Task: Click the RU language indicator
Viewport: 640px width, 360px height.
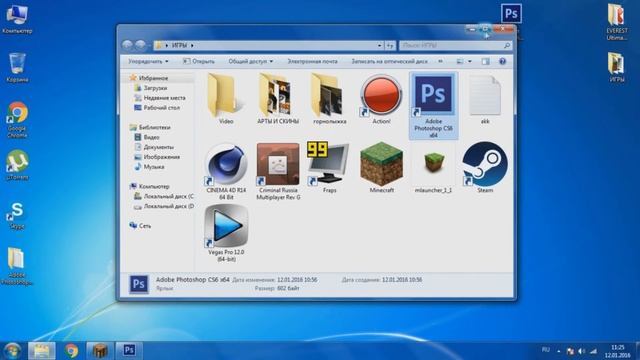Action: (x=545, y=350)
